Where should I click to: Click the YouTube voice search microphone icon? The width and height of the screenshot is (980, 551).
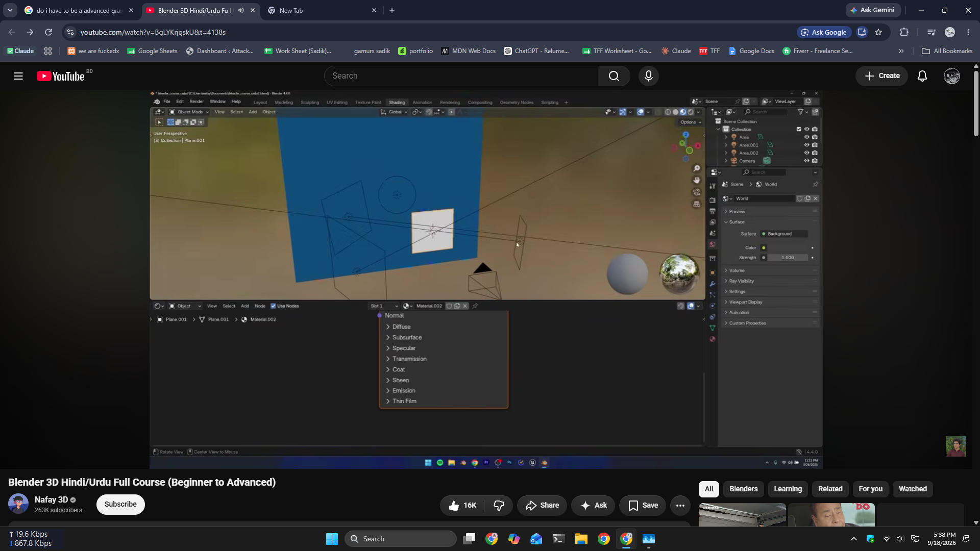(x=648, y=76)
